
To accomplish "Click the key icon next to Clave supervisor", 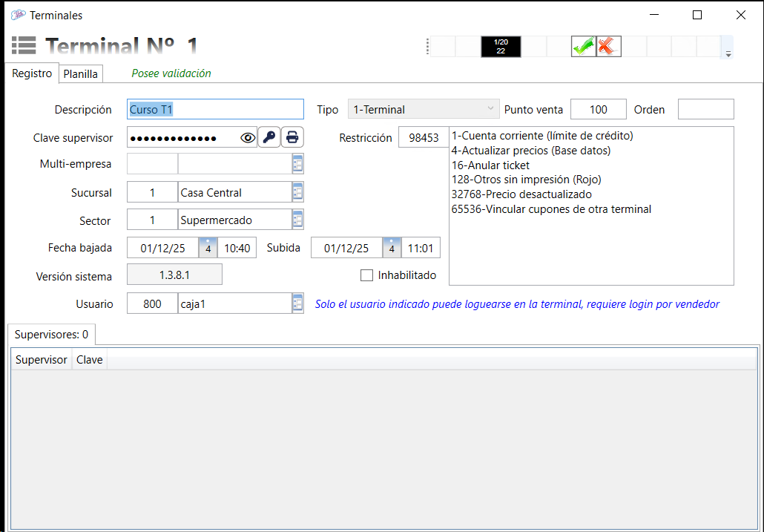I will click(269, 137).
